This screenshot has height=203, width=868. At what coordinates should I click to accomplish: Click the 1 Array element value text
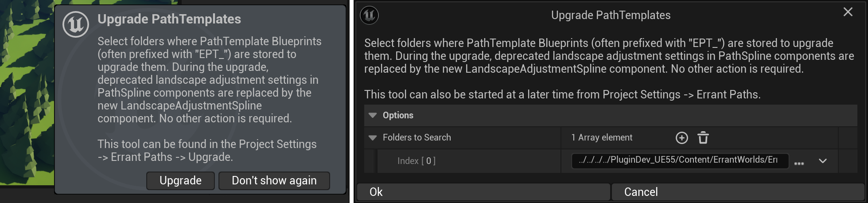602,138
